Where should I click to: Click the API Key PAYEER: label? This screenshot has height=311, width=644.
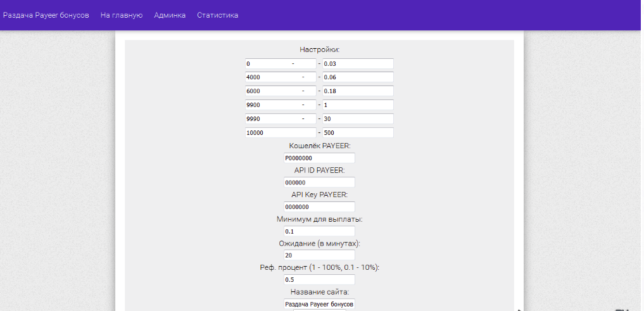320,194
